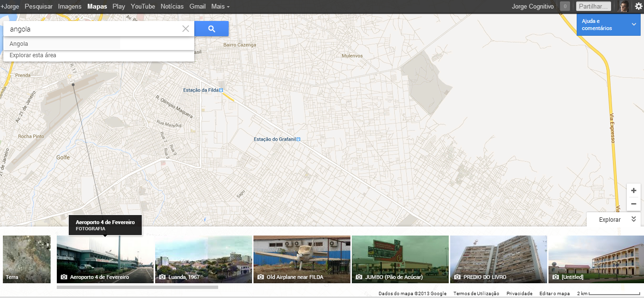Screen dimensions: 644x298
Task: Click camera icon on Luanda, 1967 thumbnail
Action: 162,277
